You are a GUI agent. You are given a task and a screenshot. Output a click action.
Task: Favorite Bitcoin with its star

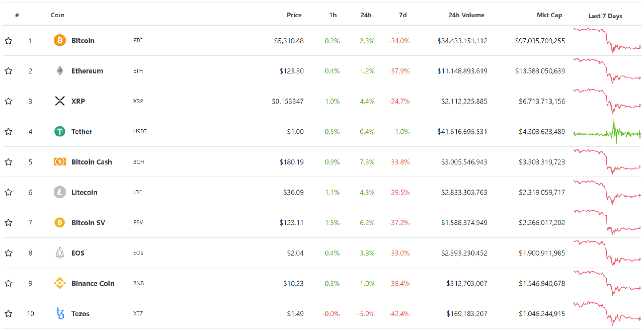point(9,41)
